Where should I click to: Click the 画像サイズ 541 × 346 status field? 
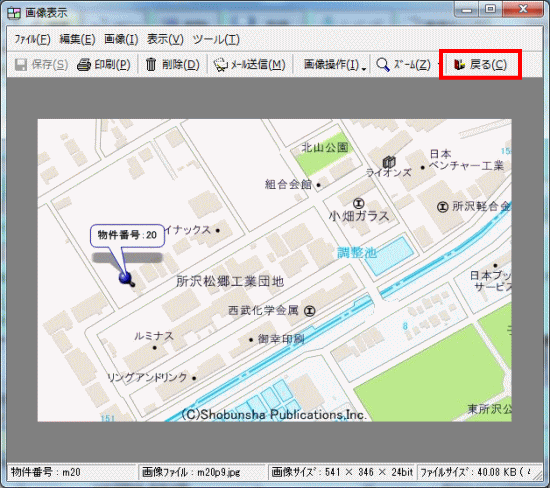point(342,472)
